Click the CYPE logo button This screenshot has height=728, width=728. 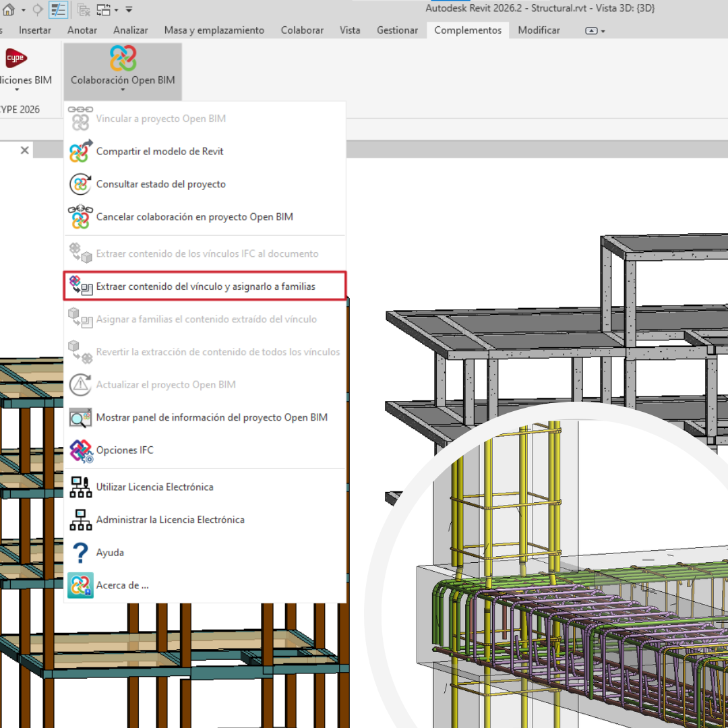tap(16, 59)
